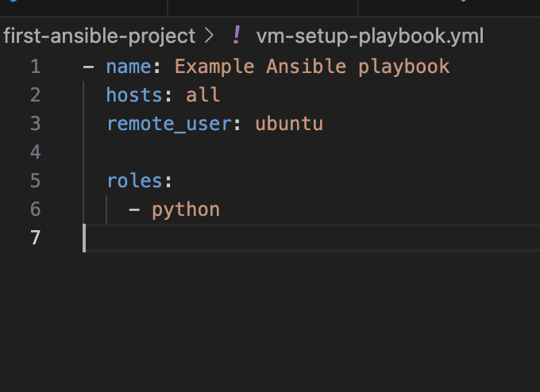This screenshot has width=540, height=392.
Task: Place cursor in the 'remote_user' key
Action: [x=169, y=124]
